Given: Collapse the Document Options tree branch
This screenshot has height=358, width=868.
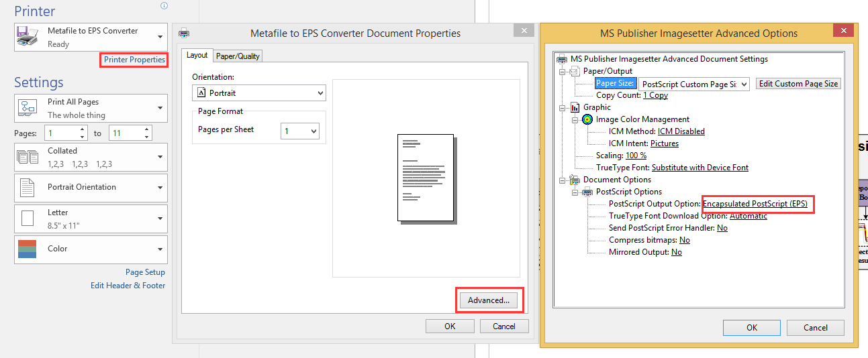Looking at the screenshot, I should [x=562, y=180].
